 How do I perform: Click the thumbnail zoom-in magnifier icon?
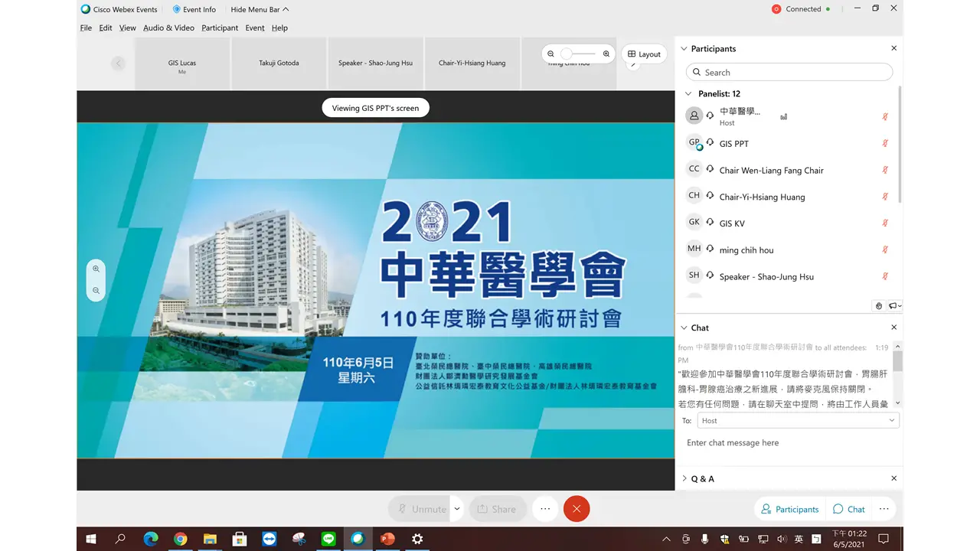(606, 54)
